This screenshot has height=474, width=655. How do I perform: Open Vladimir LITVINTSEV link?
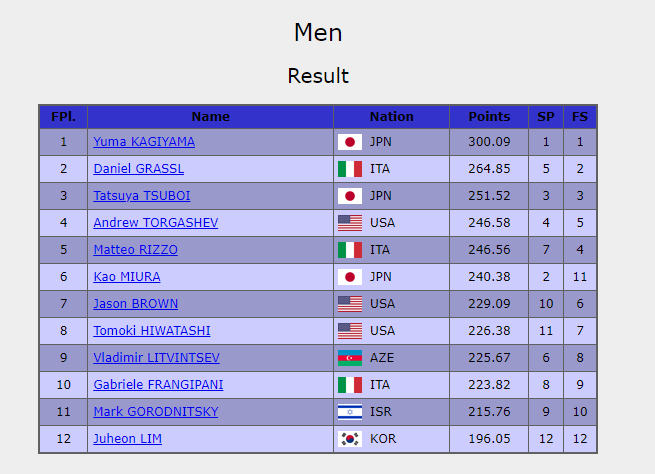click(x=156, y=358)
